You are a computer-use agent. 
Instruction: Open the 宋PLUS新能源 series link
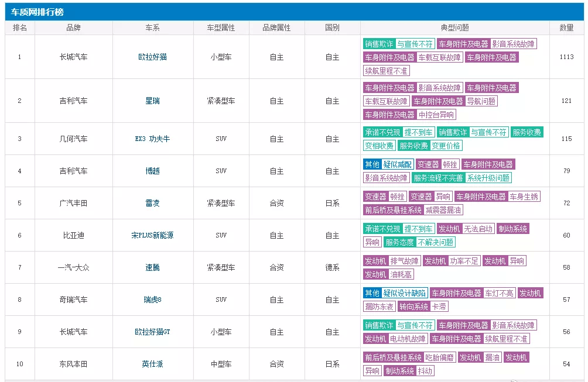tap(152, 235)
